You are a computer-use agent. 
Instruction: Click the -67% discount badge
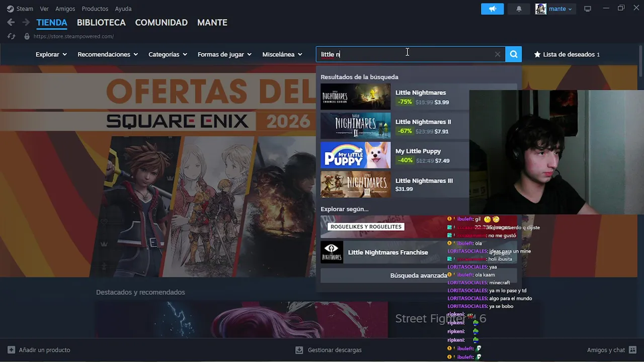(x=405, y=131)
